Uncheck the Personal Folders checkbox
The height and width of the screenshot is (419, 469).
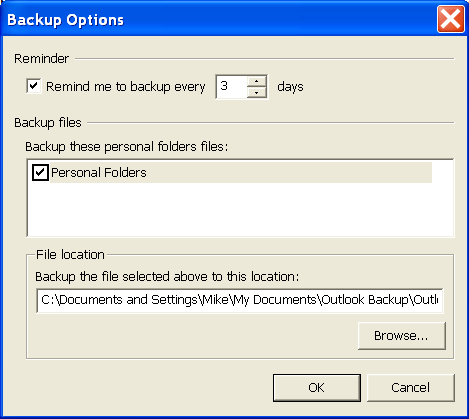(x=40, y=173)
